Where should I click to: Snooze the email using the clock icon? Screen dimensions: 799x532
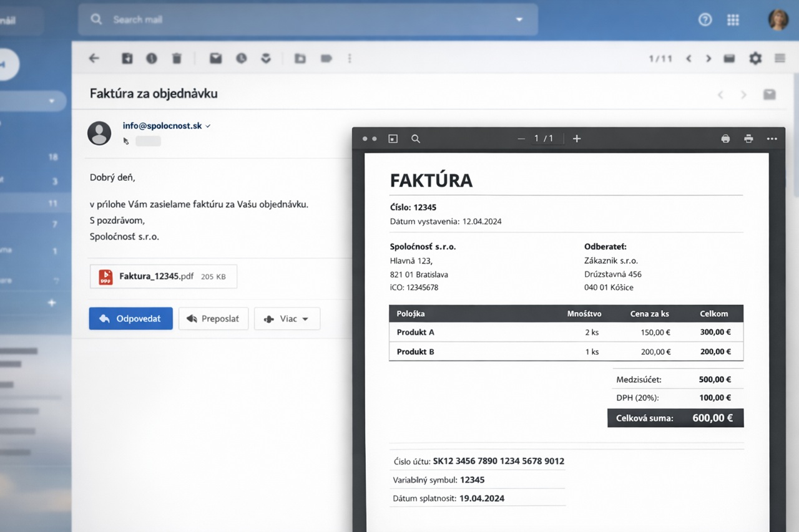pyautogui.click(x=242, y=59)
